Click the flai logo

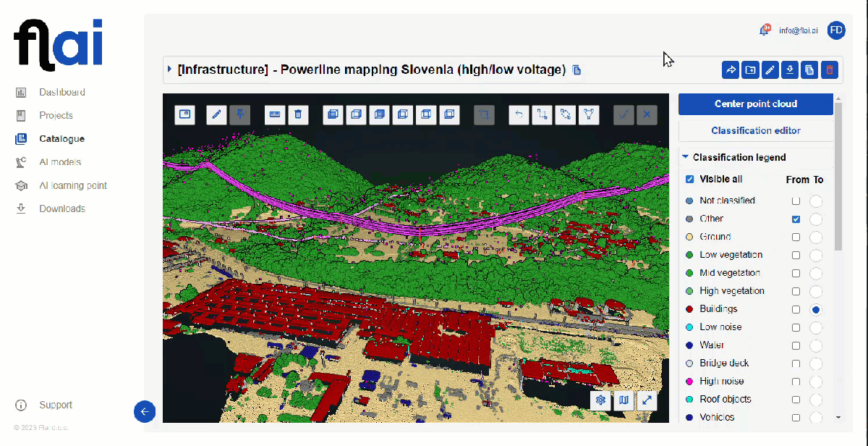point(59,45)
